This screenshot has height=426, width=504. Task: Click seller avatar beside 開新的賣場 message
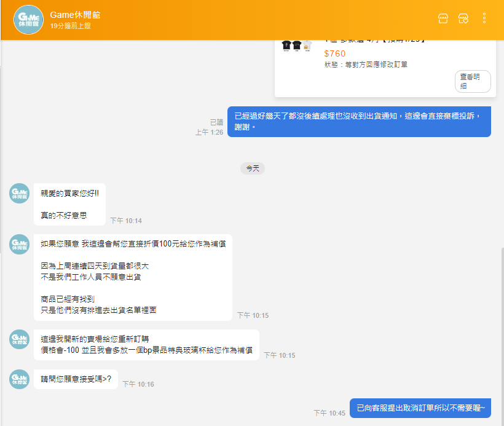click(19, 339)
